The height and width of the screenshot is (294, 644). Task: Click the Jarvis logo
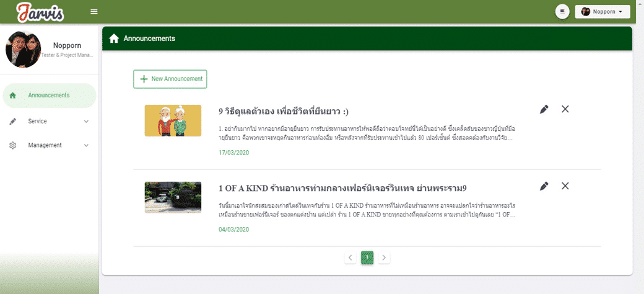[41, 12]
